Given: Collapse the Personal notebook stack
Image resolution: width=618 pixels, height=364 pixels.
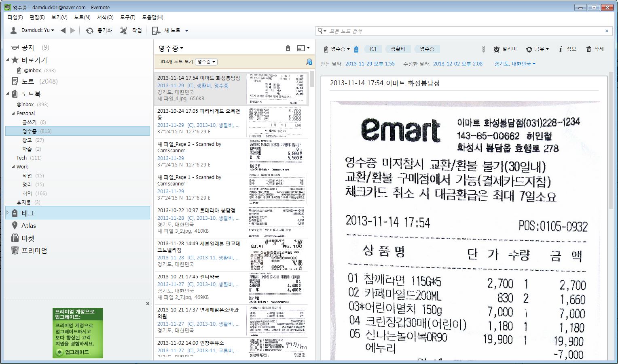Looking at the screenshot, I should (13, 114).
